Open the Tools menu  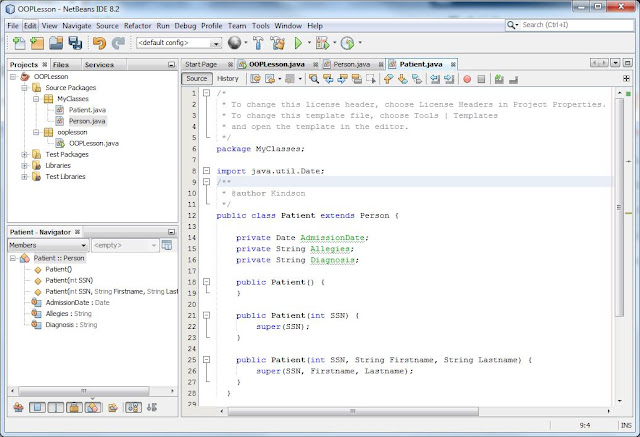tap(260, 26)
